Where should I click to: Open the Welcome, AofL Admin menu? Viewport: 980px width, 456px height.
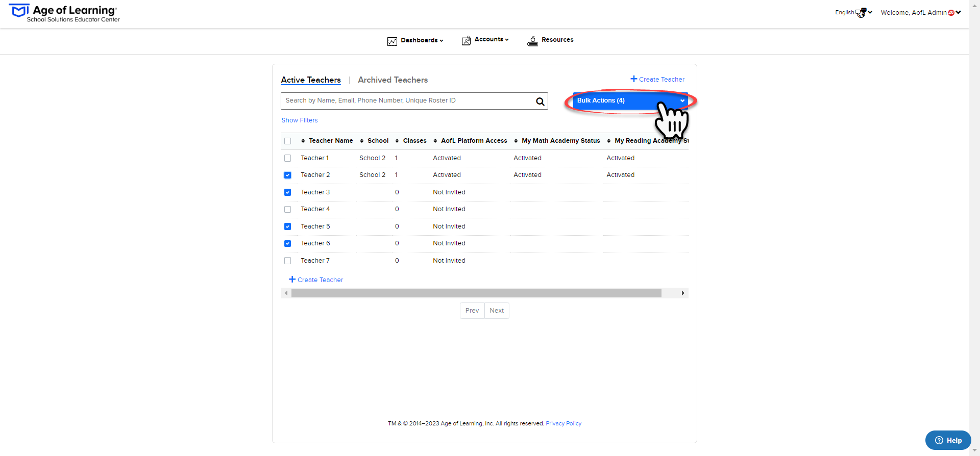[921, 13]
